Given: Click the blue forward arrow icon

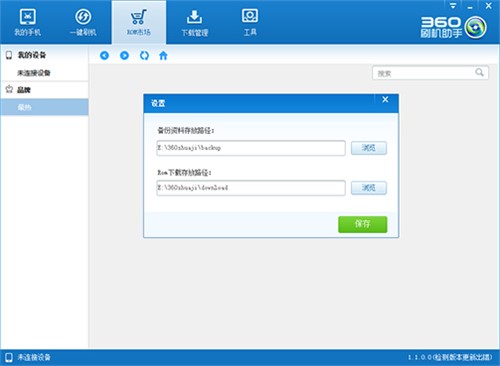Looking at the screenshot, I should (x=124, y=55).
